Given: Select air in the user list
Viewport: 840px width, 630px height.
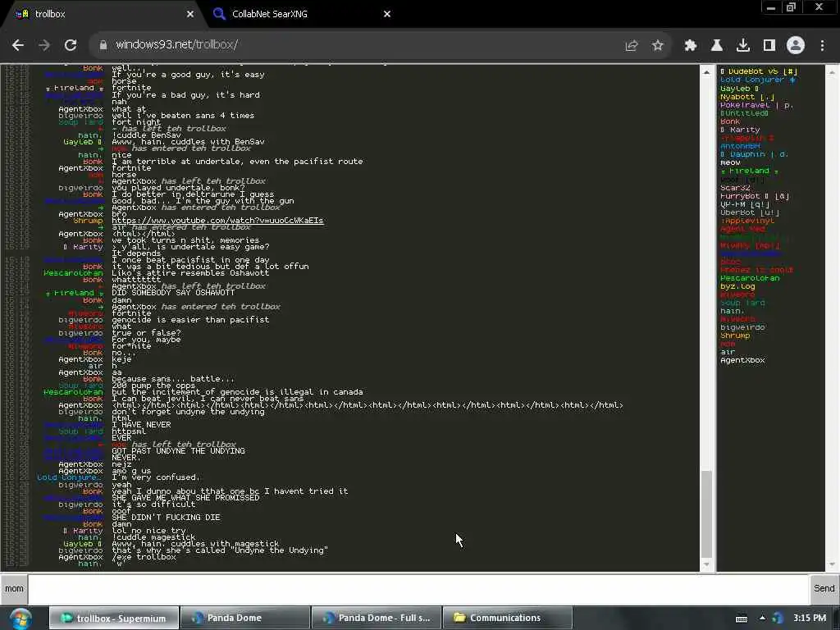Looking at the screenshot, I should [x=727, y=352].
